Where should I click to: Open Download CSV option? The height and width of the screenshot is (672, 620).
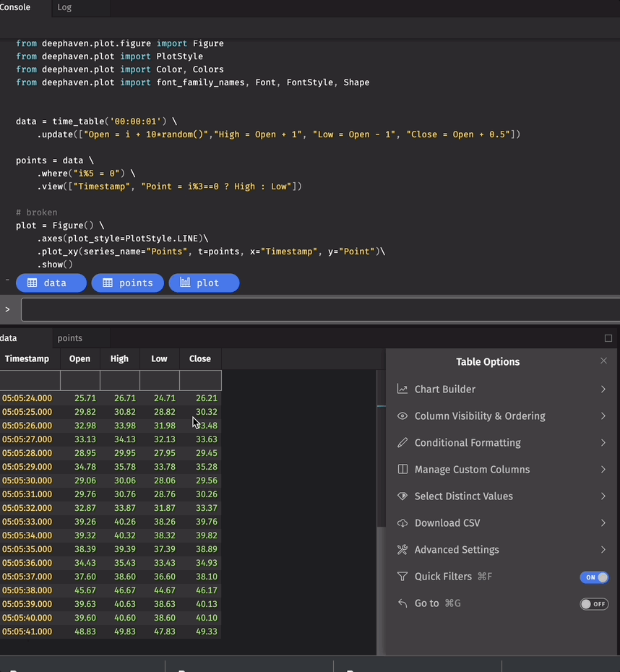point(501,523)
